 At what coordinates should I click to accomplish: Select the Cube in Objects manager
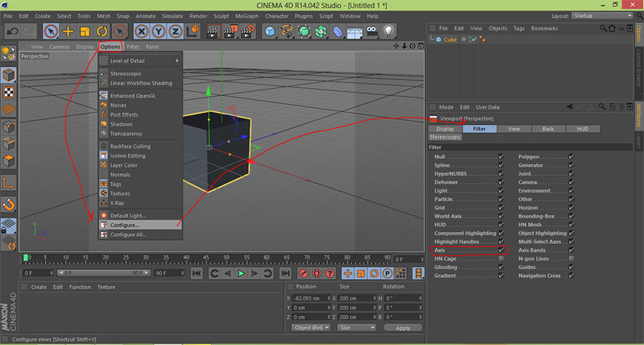[x=450, y=40]
